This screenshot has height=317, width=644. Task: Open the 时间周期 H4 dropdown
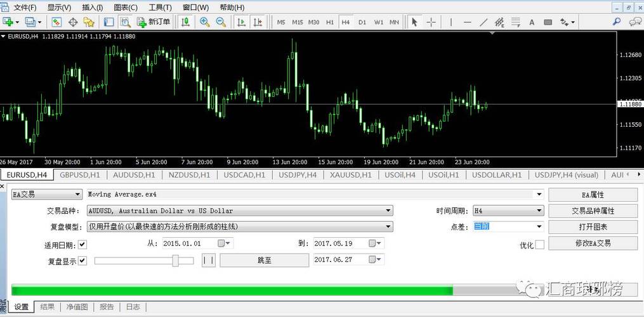pos(539,210)
